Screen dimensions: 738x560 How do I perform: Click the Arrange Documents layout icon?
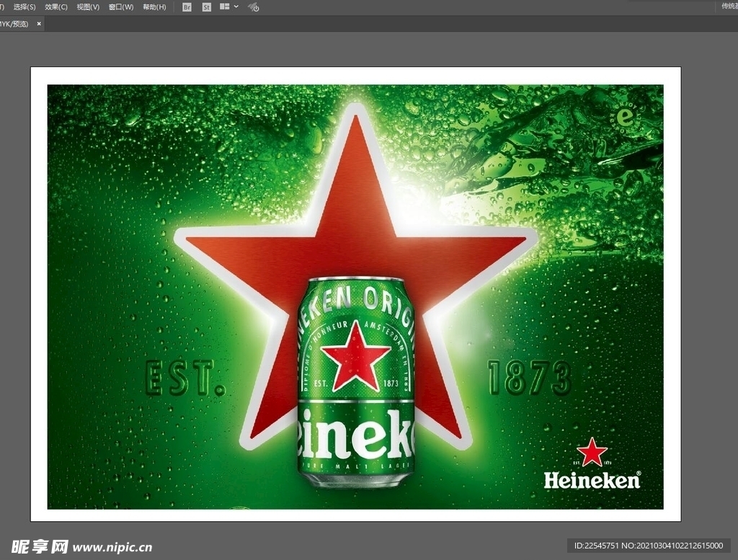225,6
